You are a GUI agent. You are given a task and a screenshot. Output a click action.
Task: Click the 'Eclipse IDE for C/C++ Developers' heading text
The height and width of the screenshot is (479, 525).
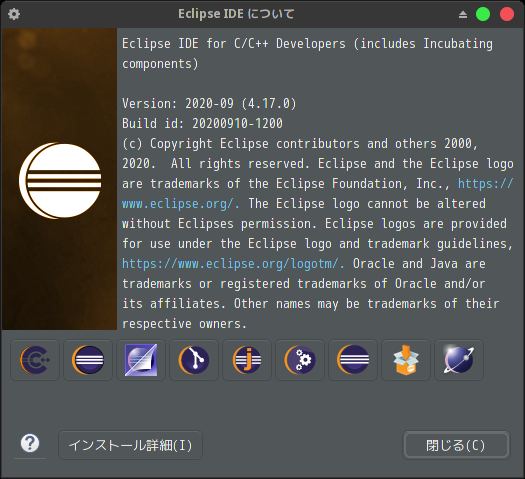point(234,44)
